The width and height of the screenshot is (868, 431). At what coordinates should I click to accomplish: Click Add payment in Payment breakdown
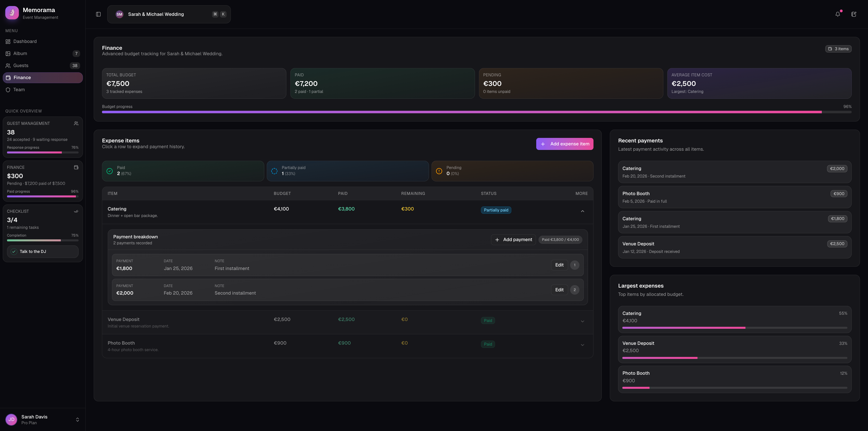pyautogui.click(x=513, y=240)
